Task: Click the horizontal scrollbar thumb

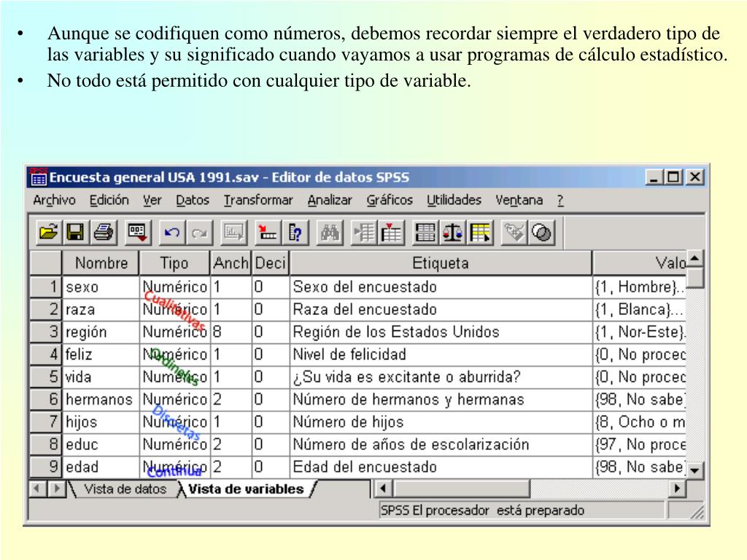Action: [461, 489]
